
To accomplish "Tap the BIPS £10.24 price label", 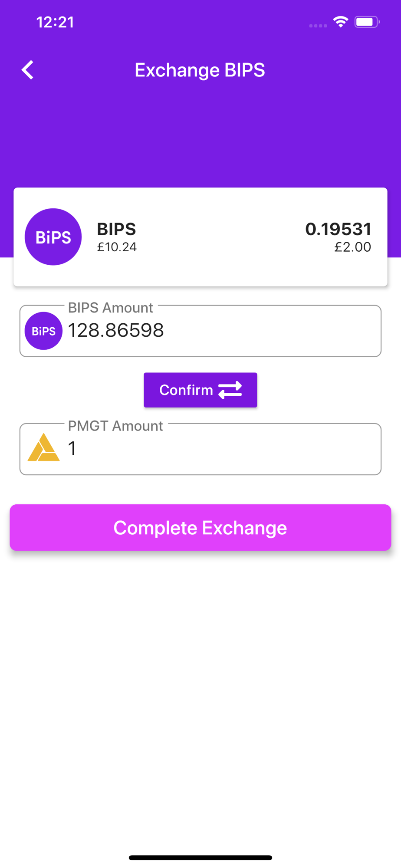I will (117, 247).
